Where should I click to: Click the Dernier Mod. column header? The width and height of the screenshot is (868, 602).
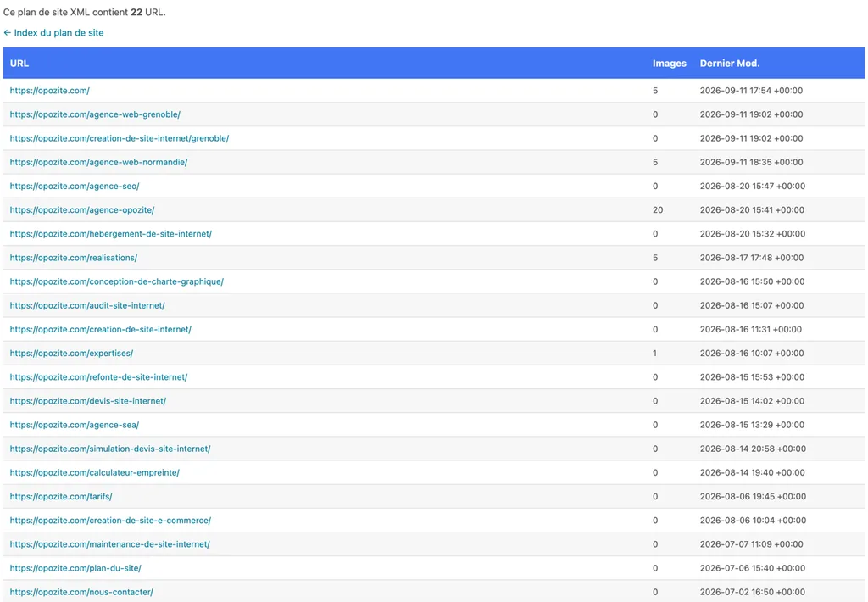pyautogui.click(x=730, y=63)
